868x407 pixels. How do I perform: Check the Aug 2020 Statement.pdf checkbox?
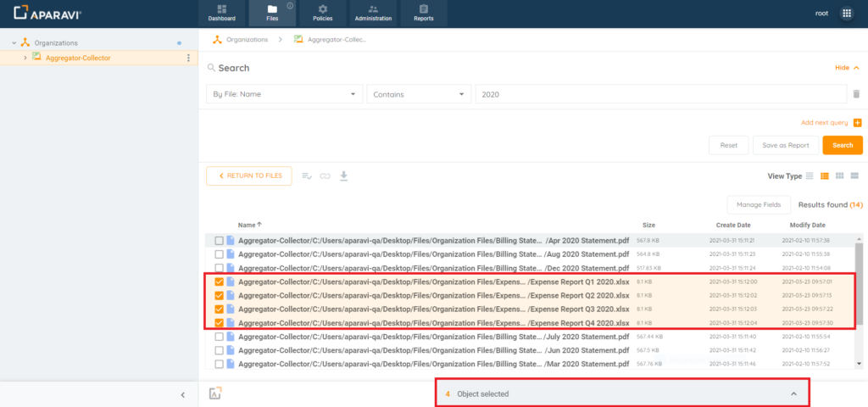pyautogui.click(x=220, y=254)
